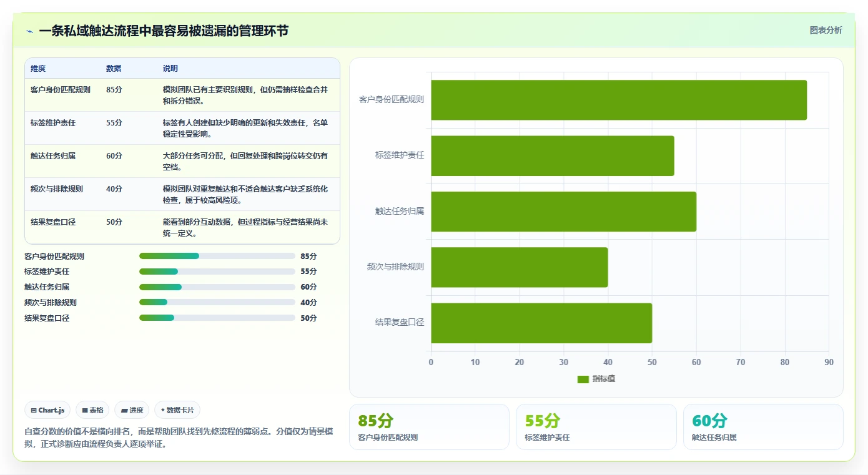Click the 频次与排除规则 progress bar

click(x=217, y=302)
